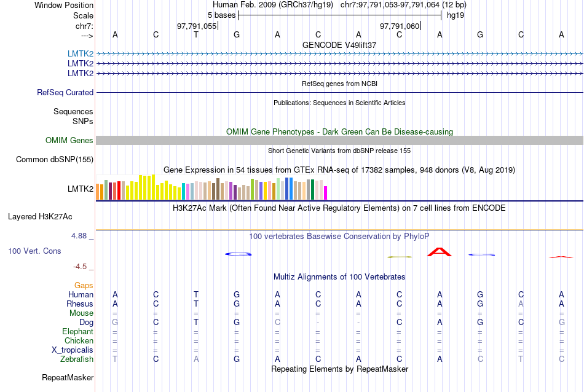Click the Scale track label
This screenshot has height=392, width=584.
(84, 15)
